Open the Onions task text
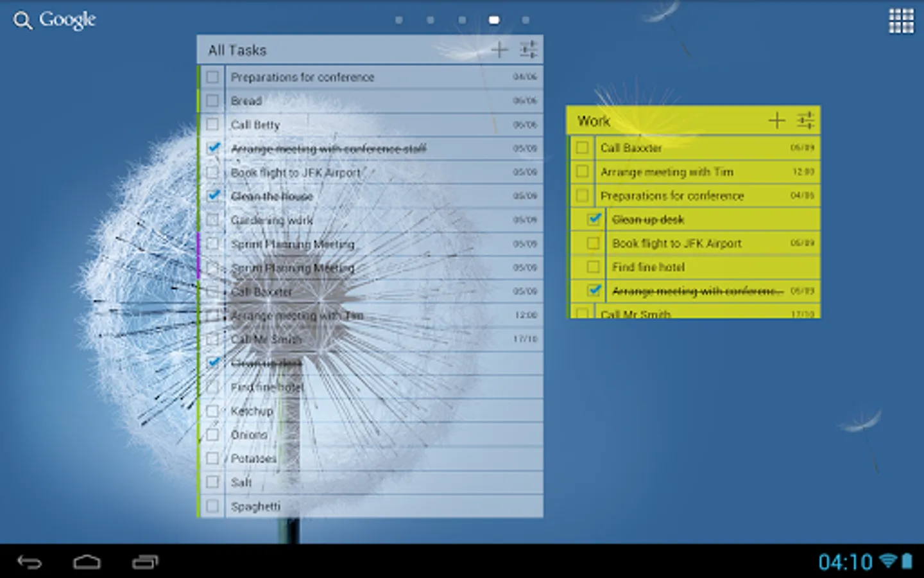This screenshot has width=924, height=578. [x=249, y=435]
